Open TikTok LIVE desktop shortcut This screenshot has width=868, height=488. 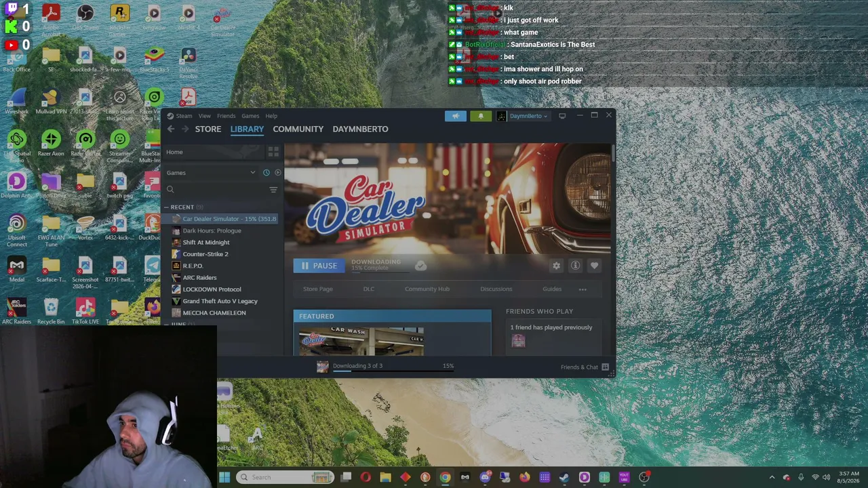(x=85, y=312)
